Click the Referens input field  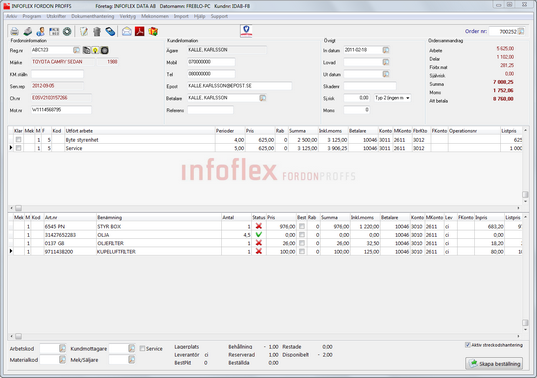pyautogui.click(x=210, y=110)
